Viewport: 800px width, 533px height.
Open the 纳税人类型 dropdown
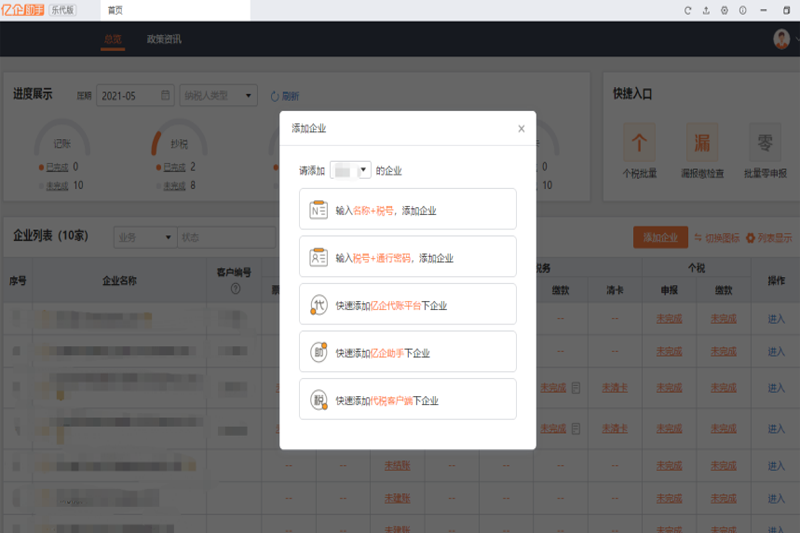click(x=218, y=95)
